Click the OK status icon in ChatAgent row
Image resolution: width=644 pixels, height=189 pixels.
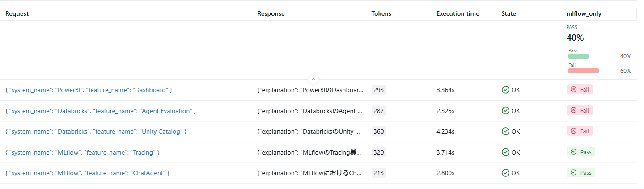506,173
